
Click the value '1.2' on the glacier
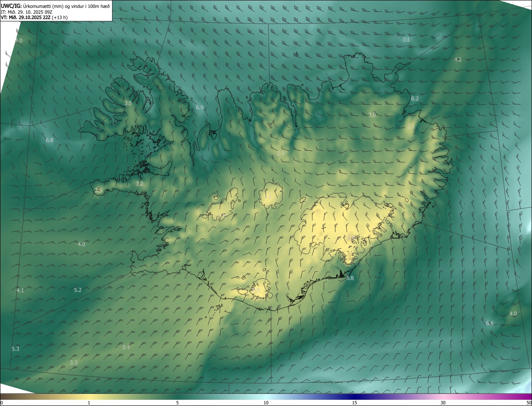tap(268, 196)
